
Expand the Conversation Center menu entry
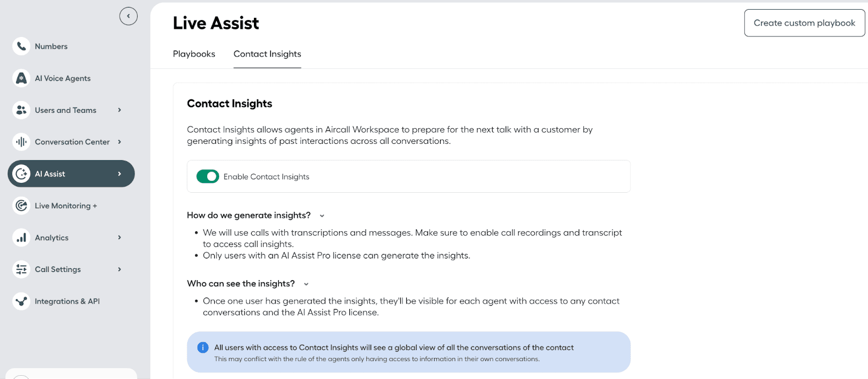pyautogui.click(x=119, y=142)
